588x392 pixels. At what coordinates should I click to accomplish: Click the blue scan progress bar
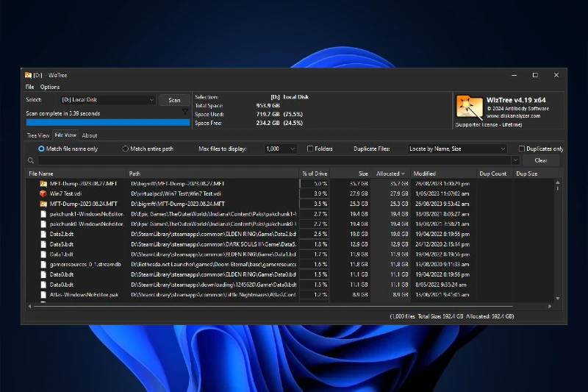108,122
